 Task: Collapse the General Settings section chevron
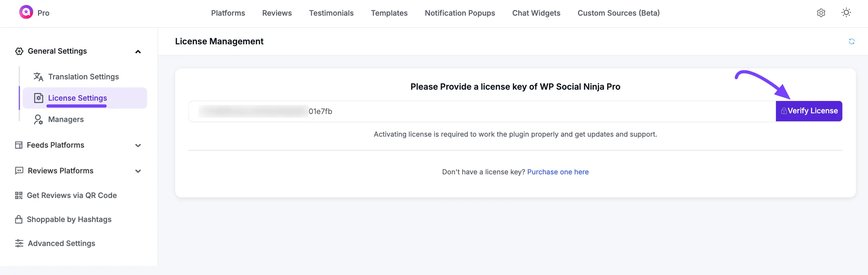[x=138, y=52]
